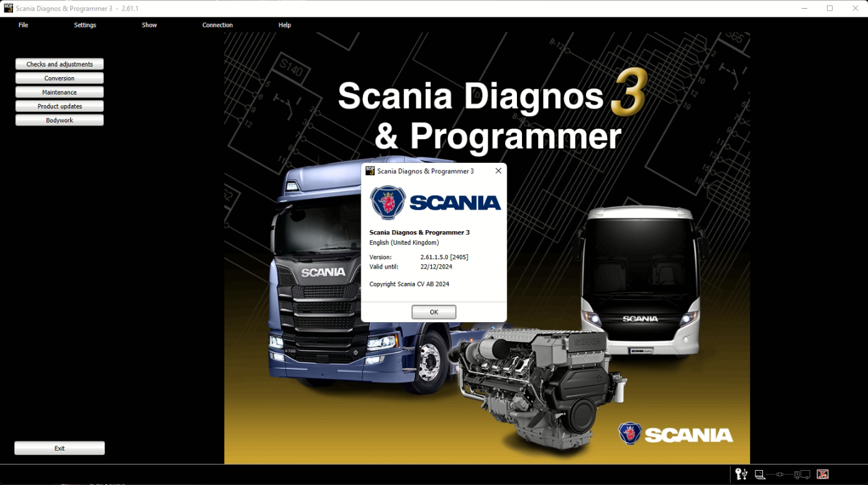868x485 pixels.
Task: Go to Product updates
Action: (x=60, y=106)
